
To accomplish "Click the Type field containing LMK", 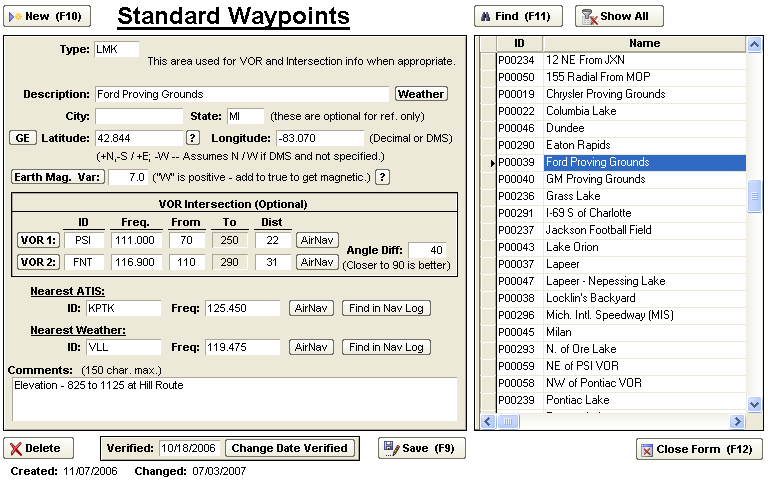I will point(117,49).
